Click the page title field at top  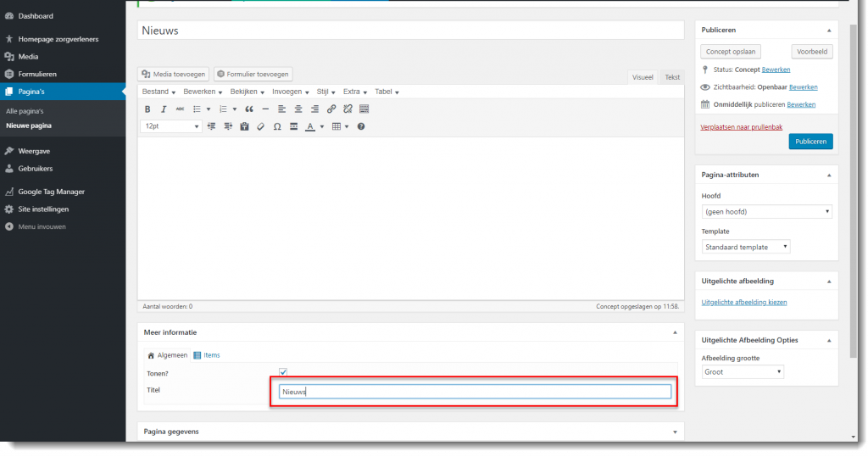point(411,31)
